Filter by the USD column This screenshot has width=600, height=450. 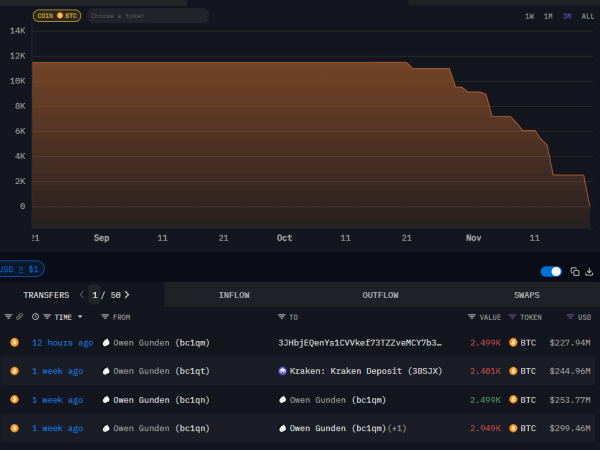pyautogui.click(x=570, y=317)
